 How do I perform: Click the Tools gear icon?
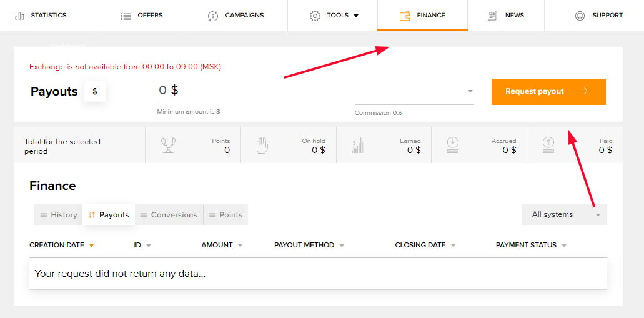pos(315,16)
